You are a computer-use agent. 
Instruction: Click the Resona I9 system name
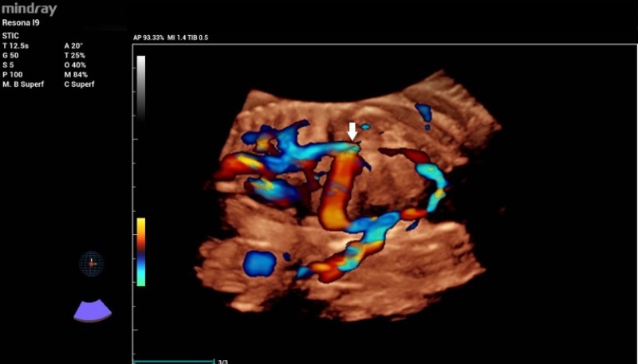click(21, 23)
